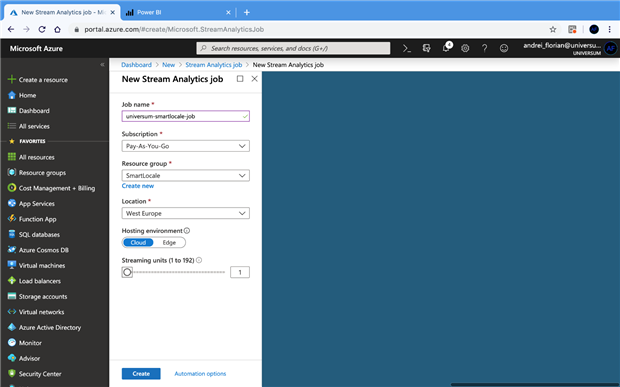Close the New Stream Analytics job blade
The width and height of the screenshot is (620, 387).
coord(255,79)
